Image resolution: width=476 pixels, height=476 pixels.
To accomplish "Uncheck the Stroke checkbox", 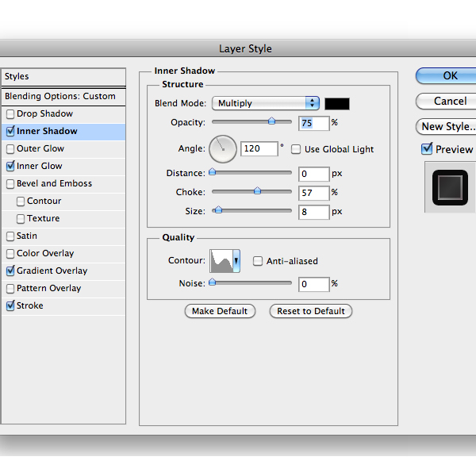I will click(x=10, y=306).
